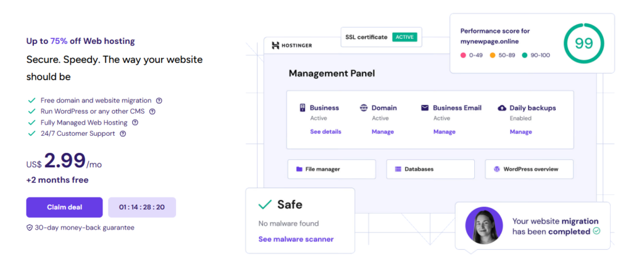Open See details under Business

tap(326, 131)
